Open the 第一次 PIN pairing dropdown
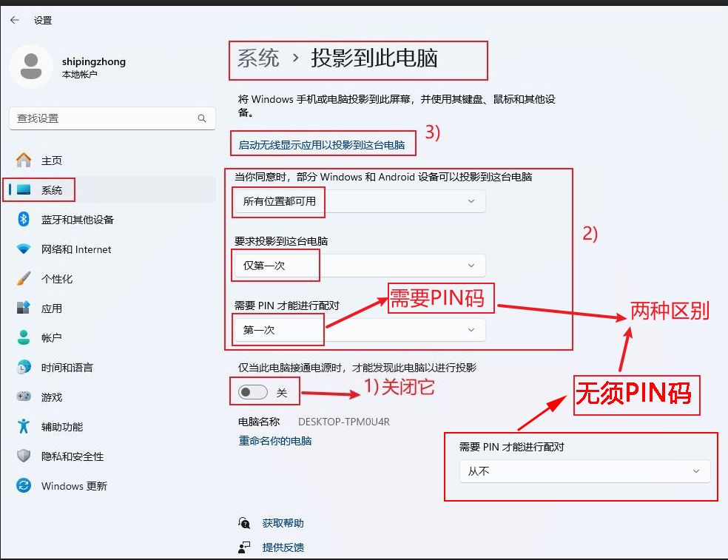 click(x=360, y=330)
